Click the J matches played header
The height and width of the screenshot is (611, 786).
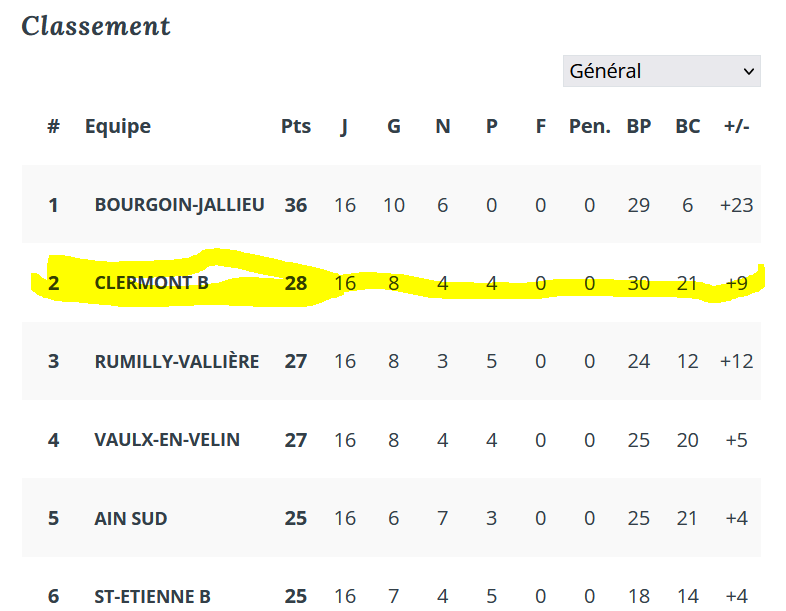point(344,127)
